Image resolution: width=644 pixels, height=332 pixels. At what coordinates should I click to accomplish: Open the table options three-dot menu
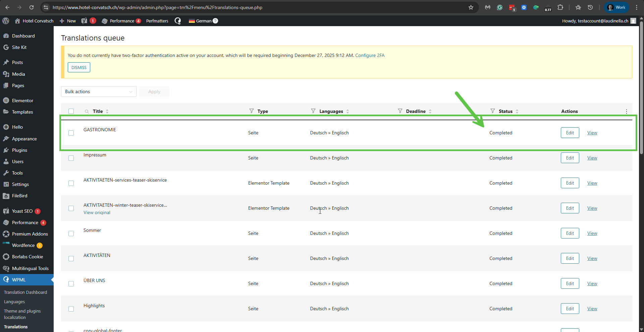click(626, 111)
